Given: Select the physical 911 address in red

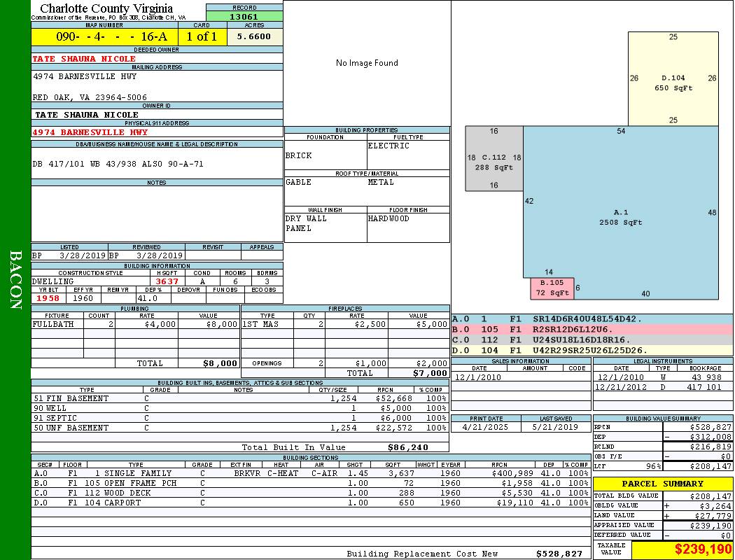Looking at the screenshot, I should click(x=90, y=132).
